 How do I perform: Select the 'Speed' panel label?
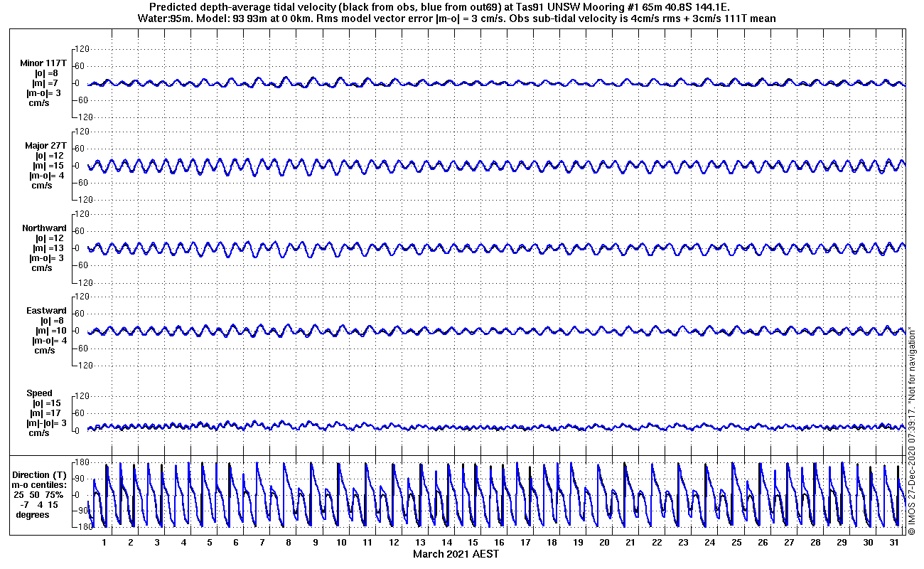click(39, 393)
